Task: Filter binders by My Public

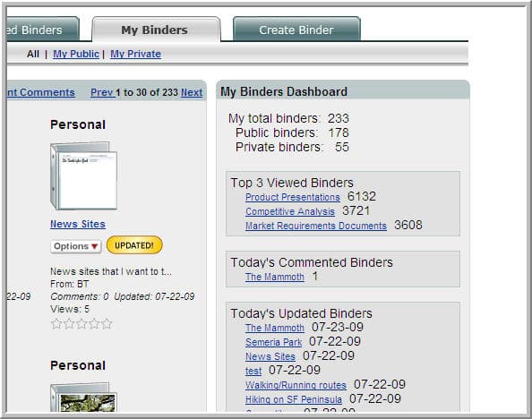Action: [x=76, y=54]
